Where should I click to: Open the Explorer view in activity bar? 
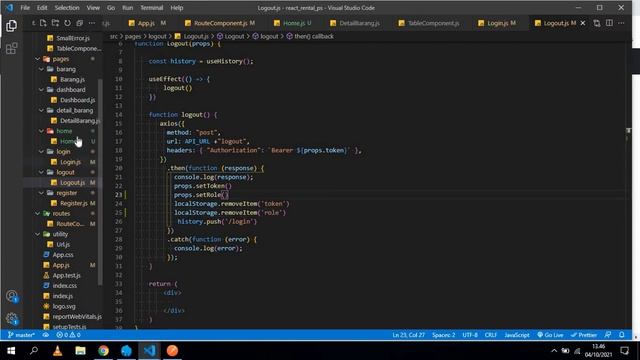pos(11,26)
